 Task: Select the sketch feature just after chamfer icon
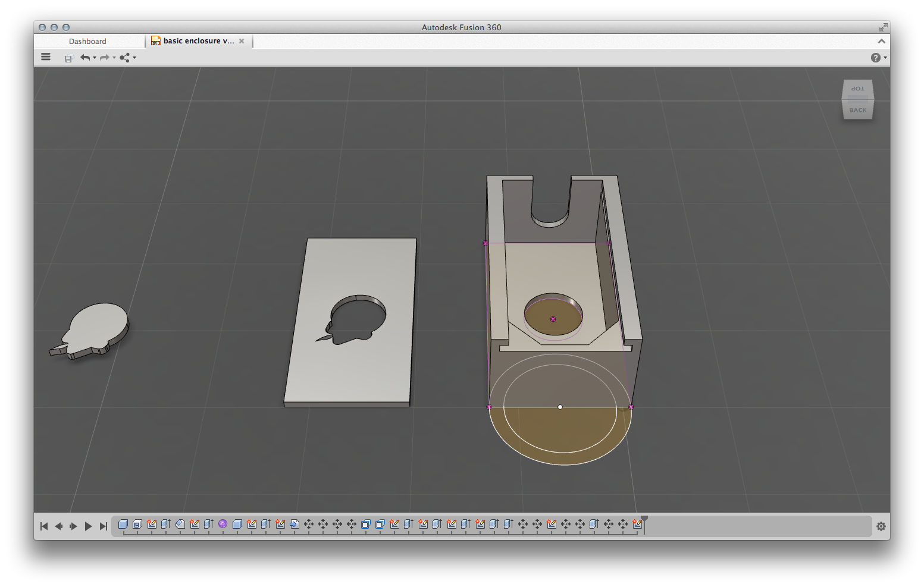pyautogui.click(x=195, y=524)
